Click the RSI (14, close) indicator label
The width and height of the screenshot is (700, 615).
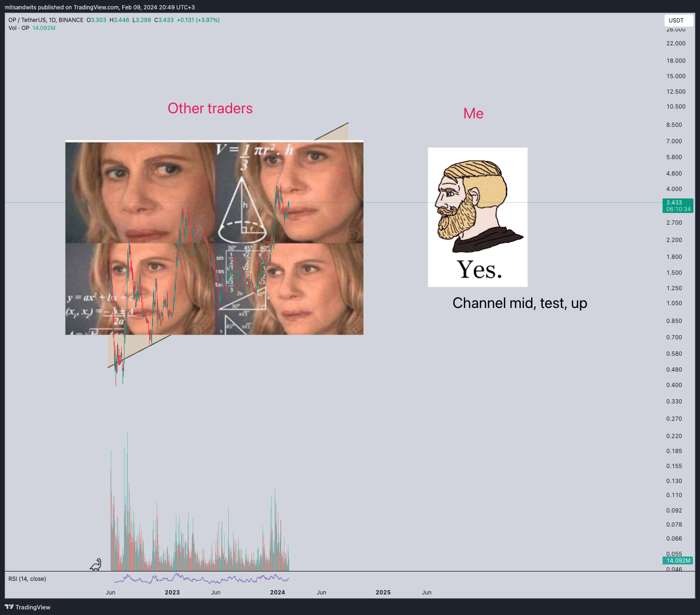[x=27, y=579]
